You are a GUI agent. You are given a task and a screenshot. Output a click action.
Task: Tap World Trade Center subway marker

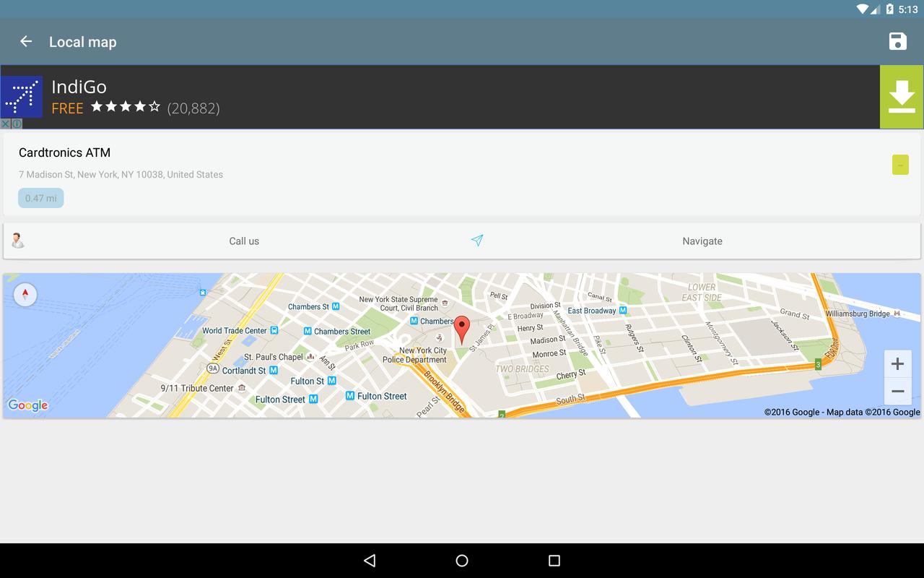click(274, 330)
